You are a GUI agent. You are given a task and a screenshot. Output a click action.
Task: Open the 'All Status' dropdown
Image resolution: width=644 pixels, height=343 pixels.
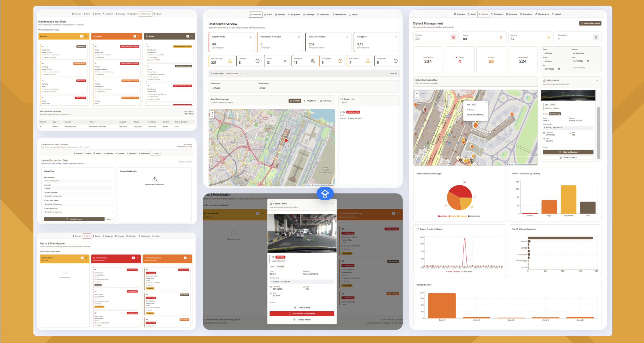click(x=556, y=61)
